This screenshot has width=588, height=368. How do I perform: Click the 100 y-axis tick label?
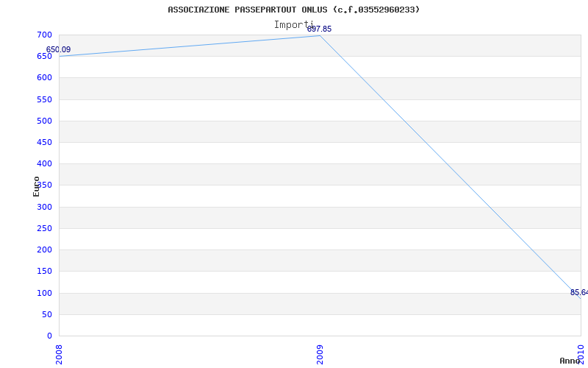tap(44, 293)
